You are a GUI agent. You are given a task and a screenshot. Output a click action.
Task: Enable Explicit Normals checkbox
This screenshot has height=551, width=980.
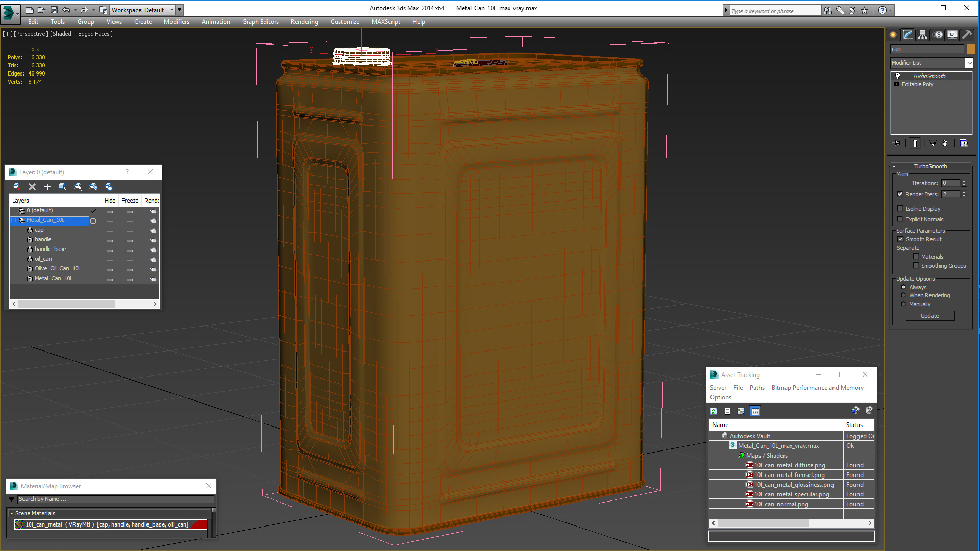(900, 219)
